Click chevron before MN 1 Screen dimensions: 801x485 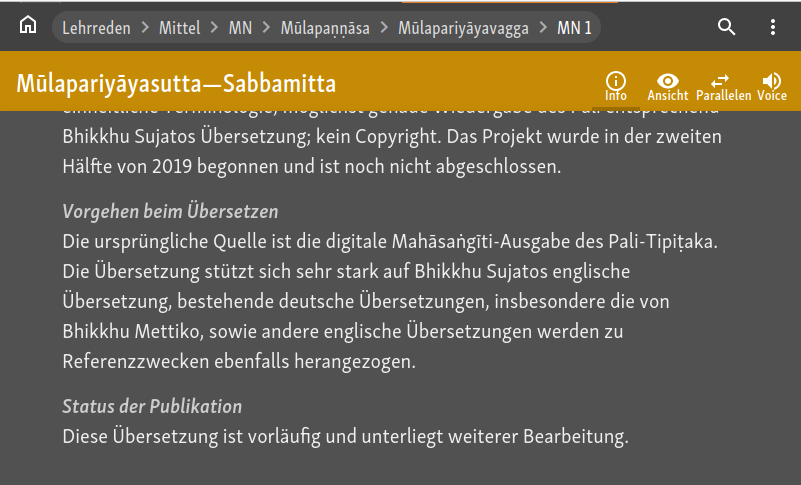(x=543, y=27)
